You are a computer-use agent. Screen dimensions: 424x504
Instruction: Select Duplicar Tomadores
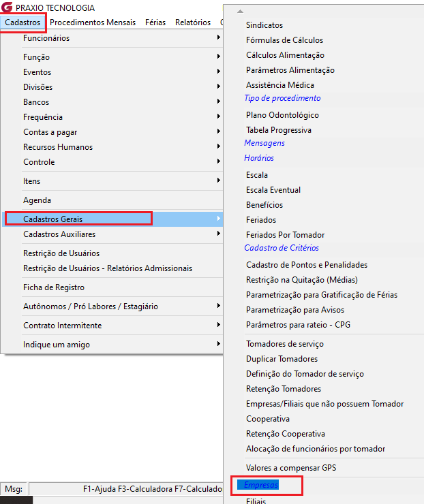point(282,359)
